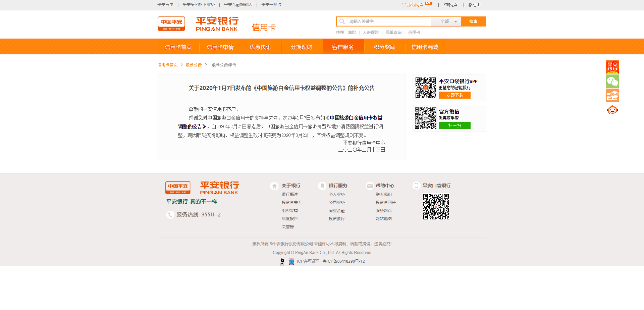Click the 中国平安 logo in header

coord(171,24)
